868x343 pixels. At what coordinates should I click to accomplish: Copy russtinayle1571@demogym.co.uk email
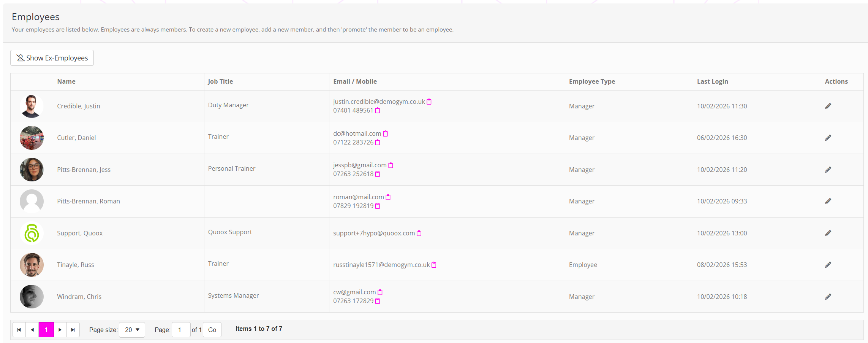point(434,265)
